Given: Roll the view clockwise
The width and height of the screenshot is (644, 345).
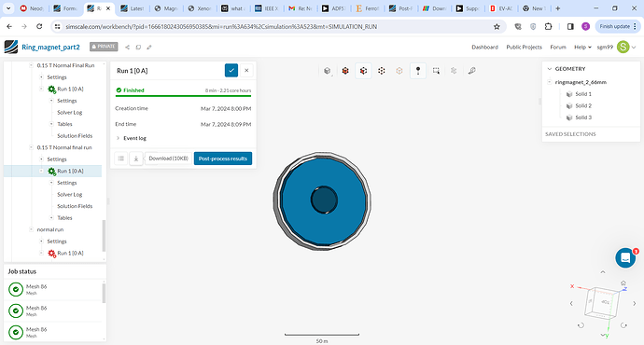Looking at the screenshot, I should click(x=623, y=325).
